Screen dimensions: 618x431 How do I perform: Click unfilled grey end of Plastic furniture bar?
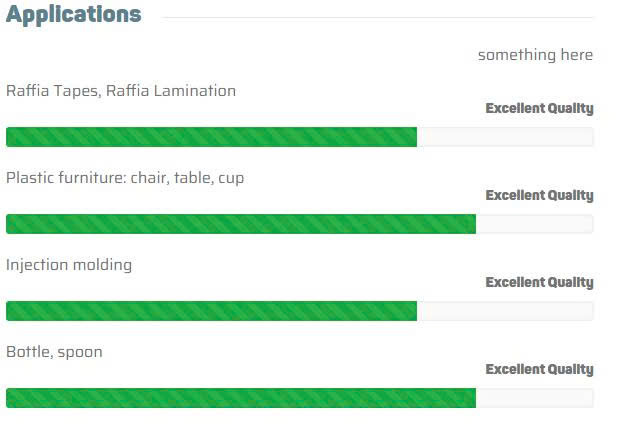(534, 224)
